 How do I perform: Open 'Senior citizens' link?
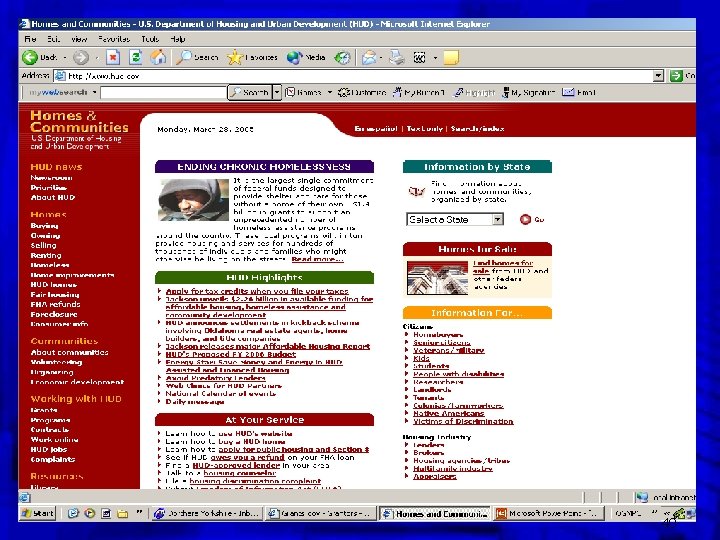(442, 343)
